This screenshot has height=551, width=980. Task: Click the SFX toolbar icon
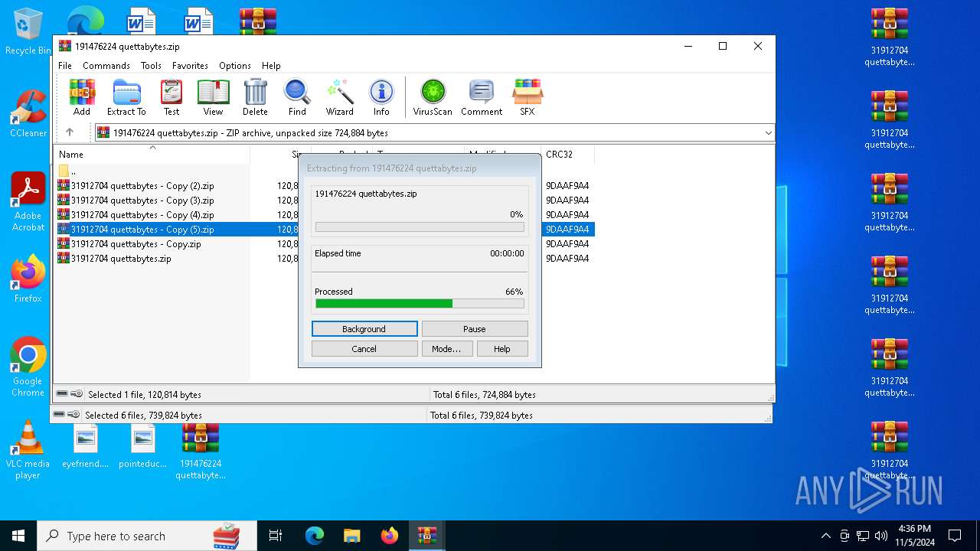point(528,97)
